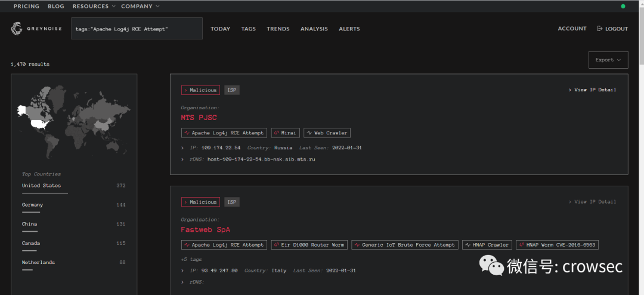Visit the BLOG link
This screenshot has width=644, height=295.
(x=56, y=6)
